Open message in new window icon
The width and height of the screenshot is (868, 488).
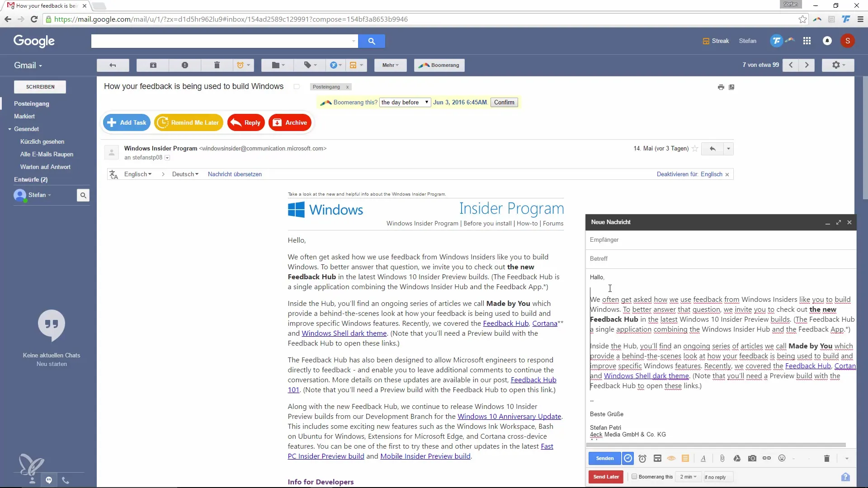click(731, 87)
